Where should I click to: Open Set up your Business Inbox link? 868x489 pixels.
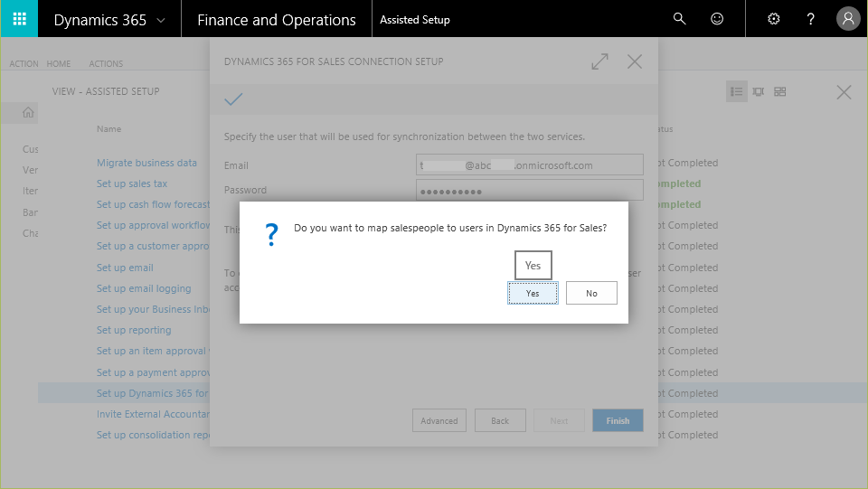tap(154, 309)
